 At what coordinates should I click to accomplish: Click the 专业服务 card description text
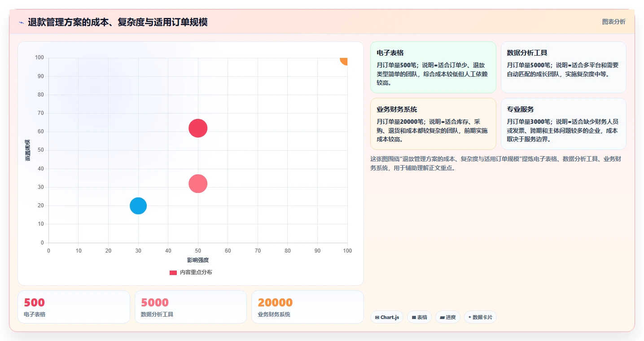(563, 131)
